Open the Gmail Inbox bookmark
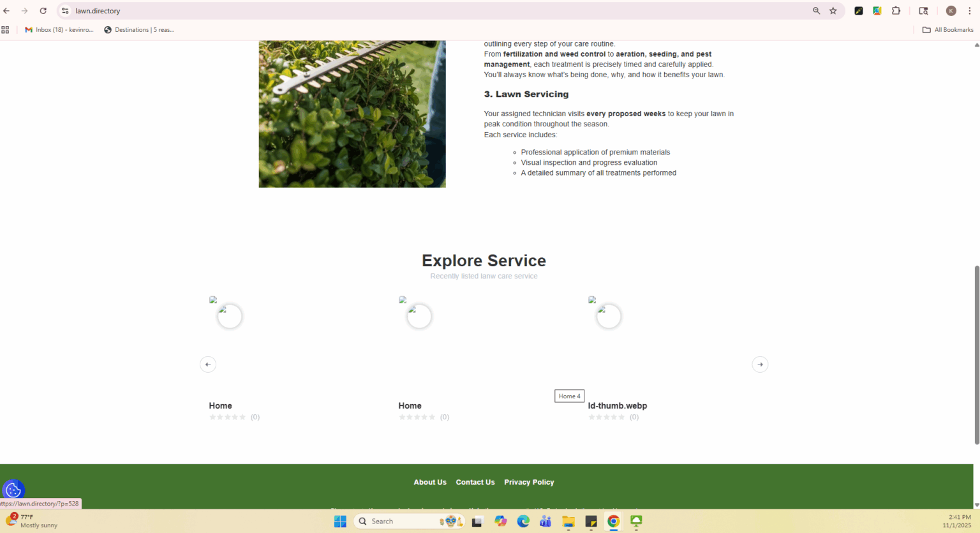Screen dimensions: 980x533 (59, 30)
